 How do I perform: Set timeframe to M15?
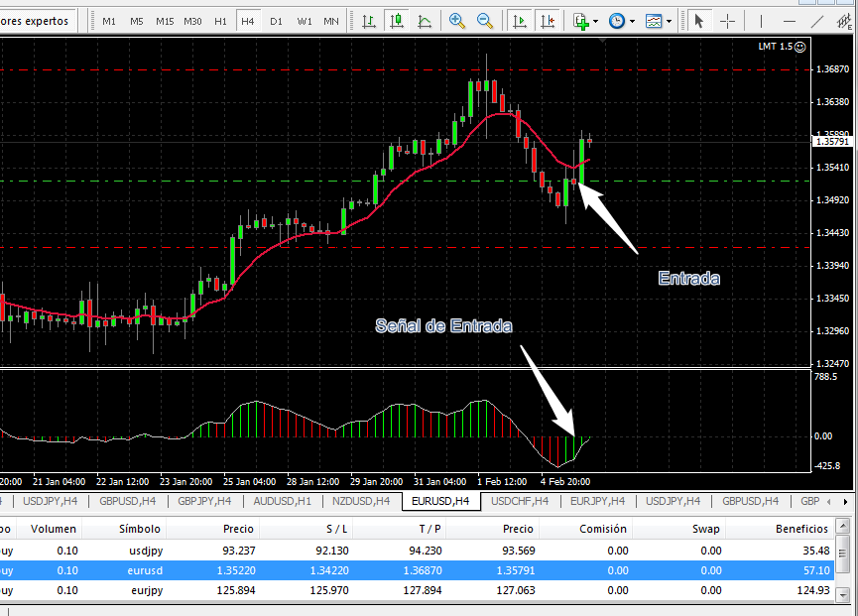point(164,22)
